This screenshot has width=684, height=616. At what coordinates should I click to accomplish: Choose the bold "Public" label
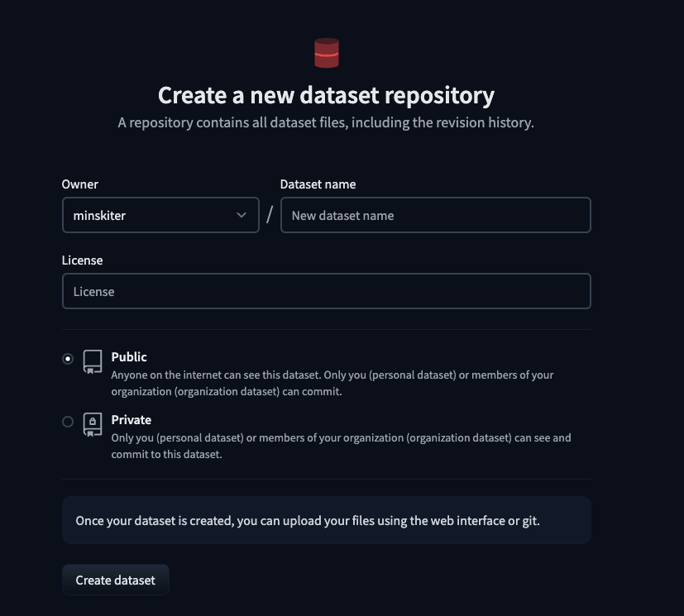tap(129, 357)
